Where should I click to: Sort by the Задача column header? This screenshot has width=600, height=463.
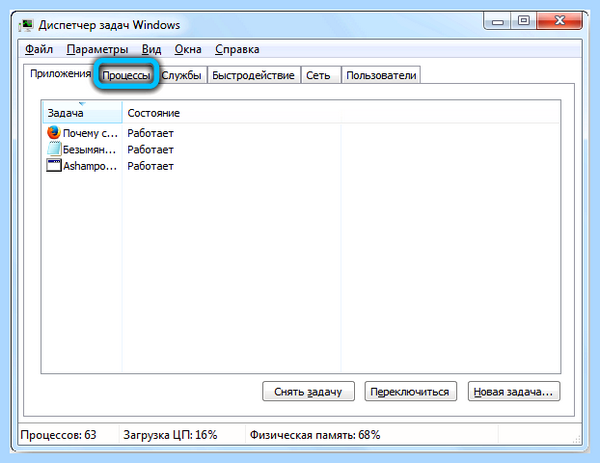(82, 113)
